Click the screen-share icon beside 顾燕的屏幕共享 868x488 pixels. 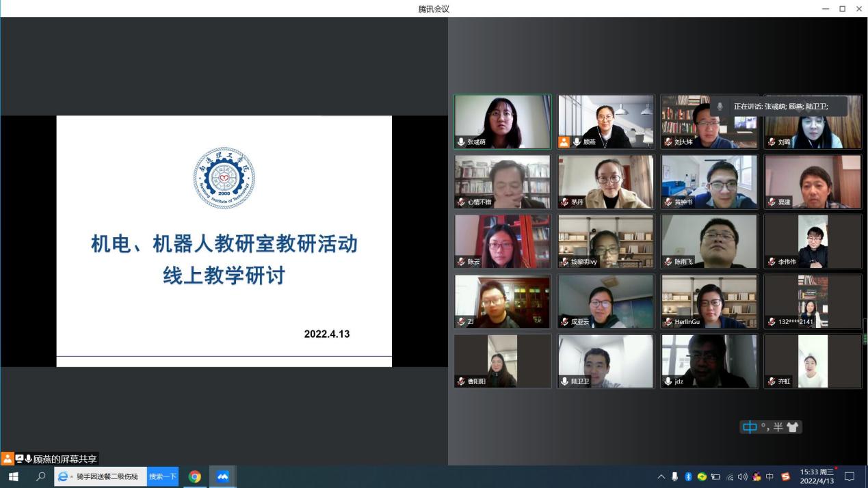coord(19,459)
